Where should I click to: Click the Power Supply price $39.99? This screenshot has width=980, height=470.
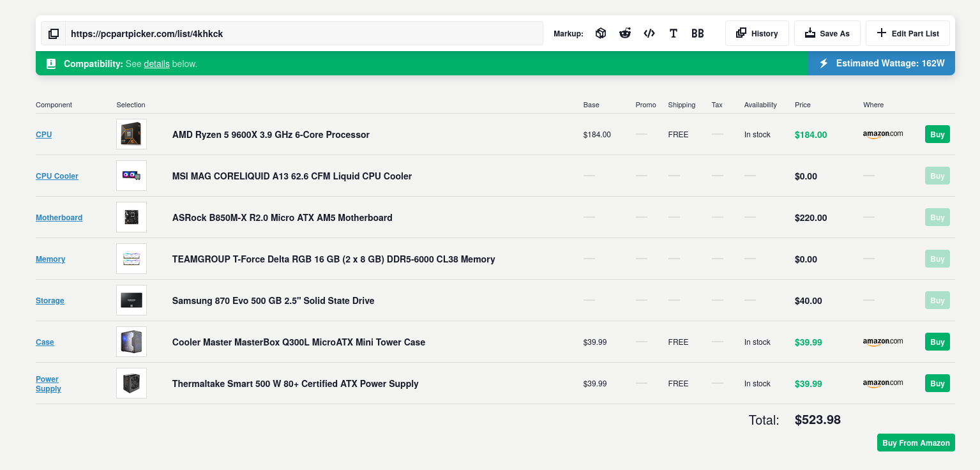(808, 384)
